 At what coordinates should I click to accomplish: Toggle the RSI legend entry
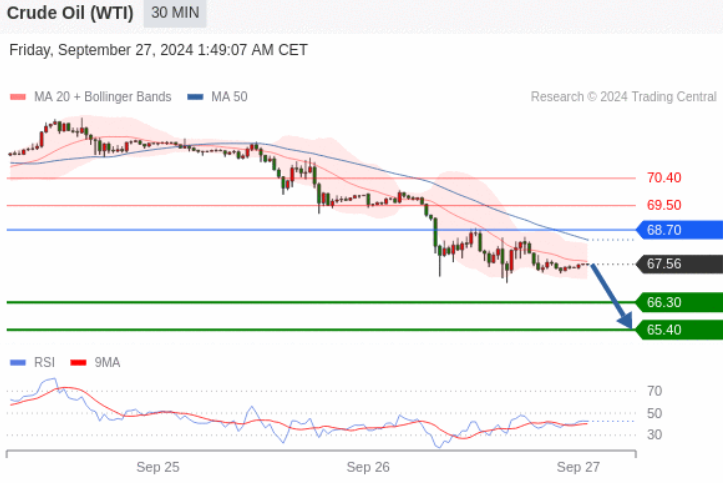click(x=32, y=363)
